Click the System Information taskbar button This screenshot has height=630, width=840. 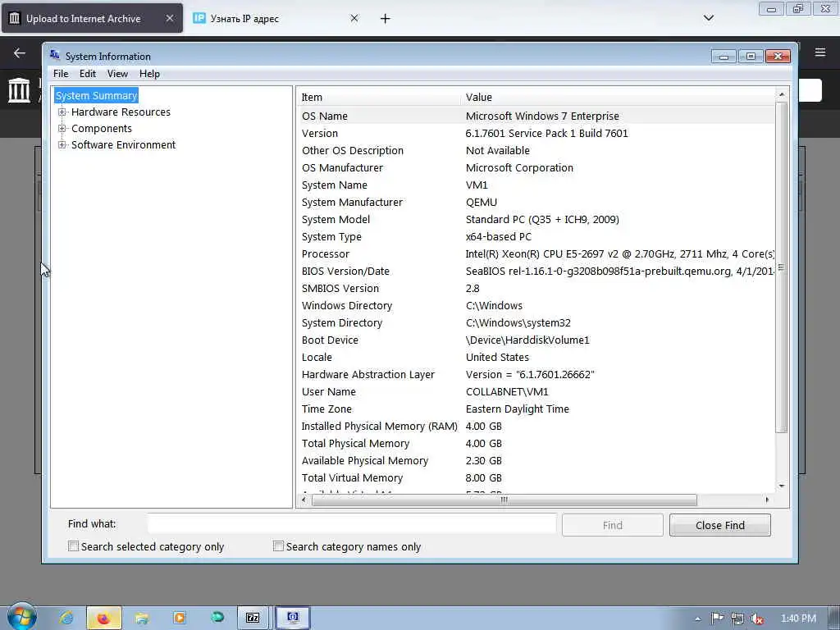click(x=293, y=618)
